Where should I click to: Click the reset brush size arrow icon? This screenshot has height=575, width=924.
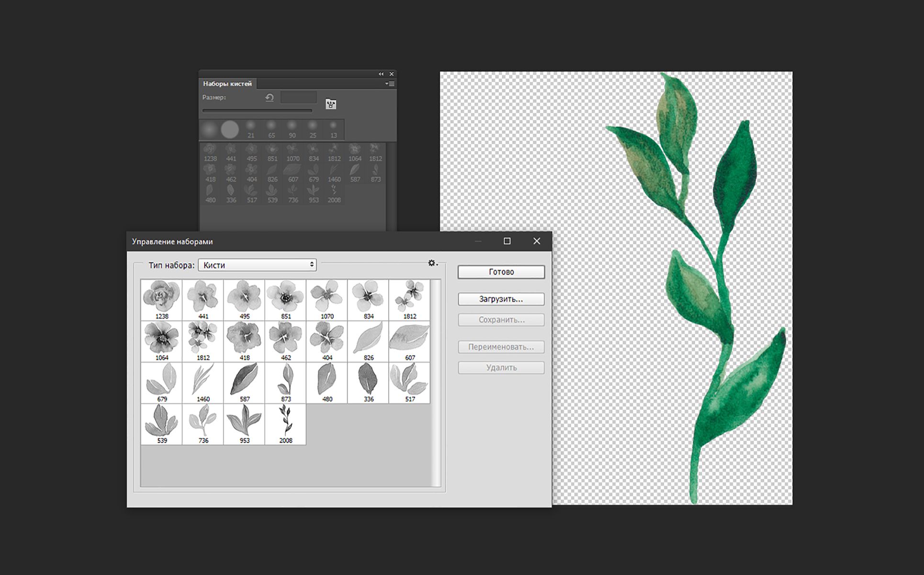270,98
